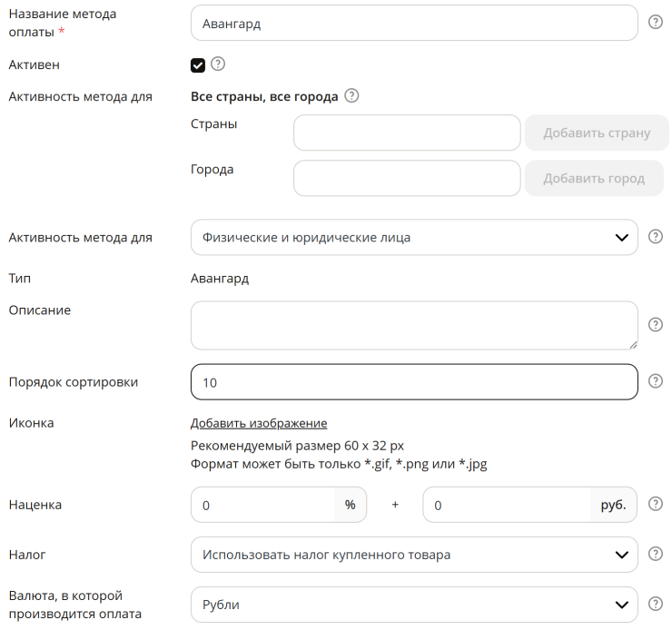The width and height of the screenshot is (672, 630).
Task: Click into the Страны input field
Action: point(407,133)
